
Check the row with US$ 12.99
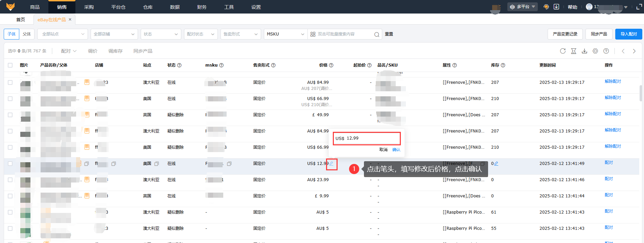point(10,164)
